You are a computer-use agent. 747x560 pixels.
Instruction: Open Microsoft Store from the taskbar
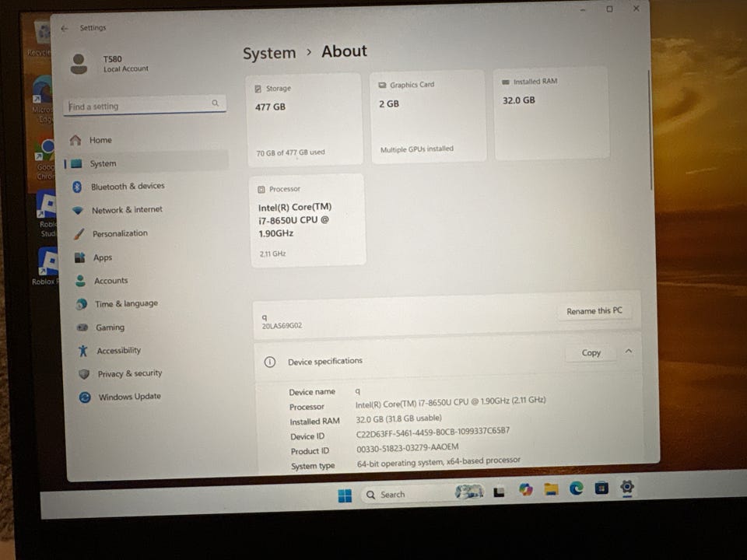pyautogui.click(x=601, y=488)
